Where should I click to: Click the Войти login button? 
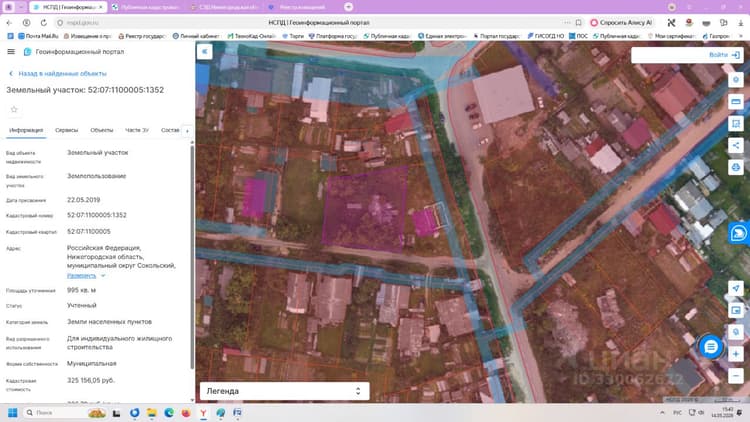724,55
